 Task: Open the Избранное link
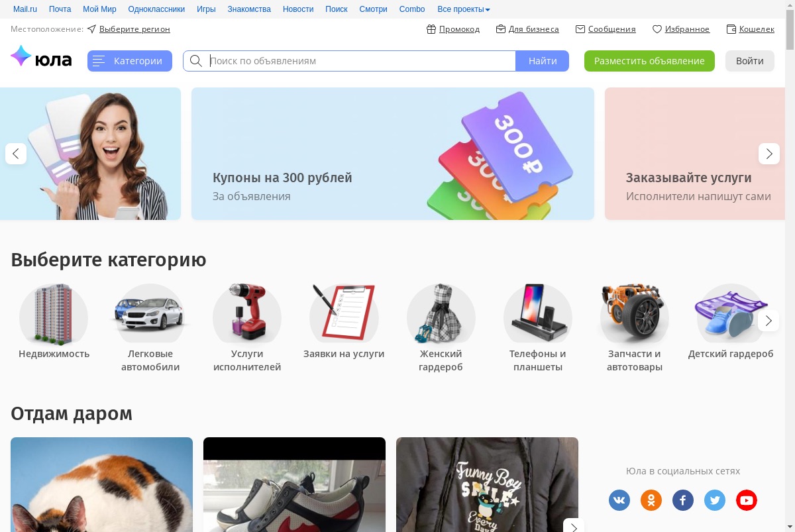click(688, 29)
